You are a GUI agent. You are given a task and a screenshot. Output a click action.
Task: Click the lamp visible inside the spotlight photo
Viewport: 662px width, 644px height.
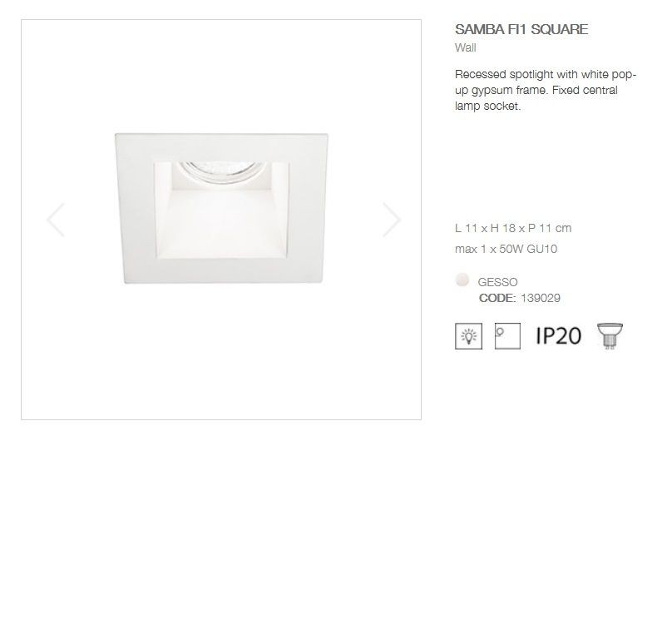click(220, 173)
